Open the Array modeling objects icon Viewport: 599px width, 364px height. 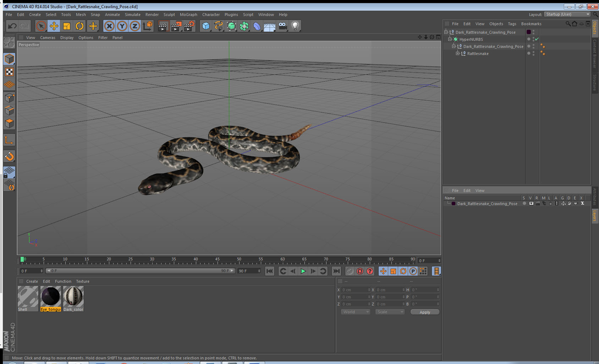[x=244, y=26]
